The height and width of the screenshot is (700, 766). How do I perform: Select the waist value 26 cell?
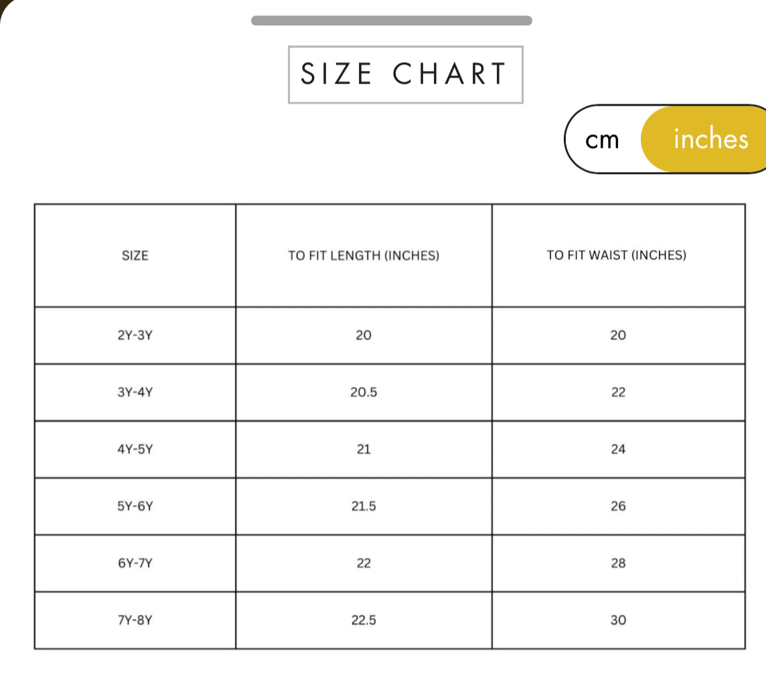point(618,506)
